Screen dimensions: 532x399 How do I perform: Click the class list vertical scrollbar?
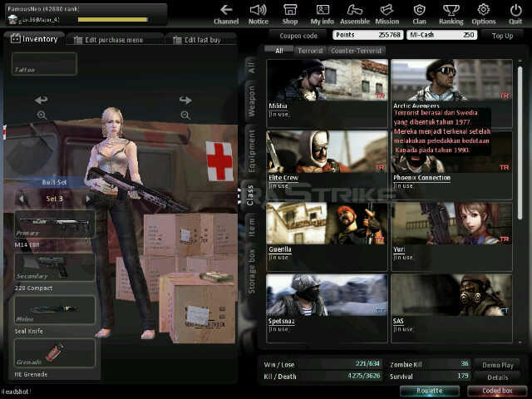(520, 142)
